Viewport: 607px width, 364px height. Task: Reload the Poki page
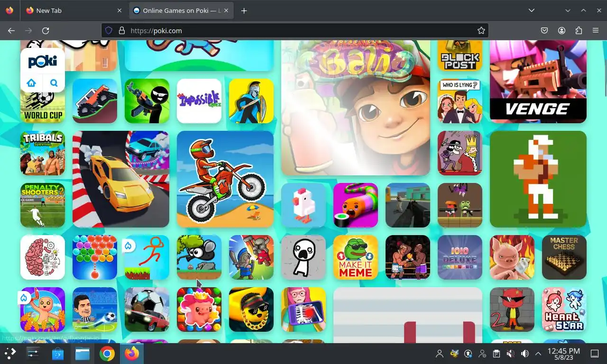[x=46, y=30]
